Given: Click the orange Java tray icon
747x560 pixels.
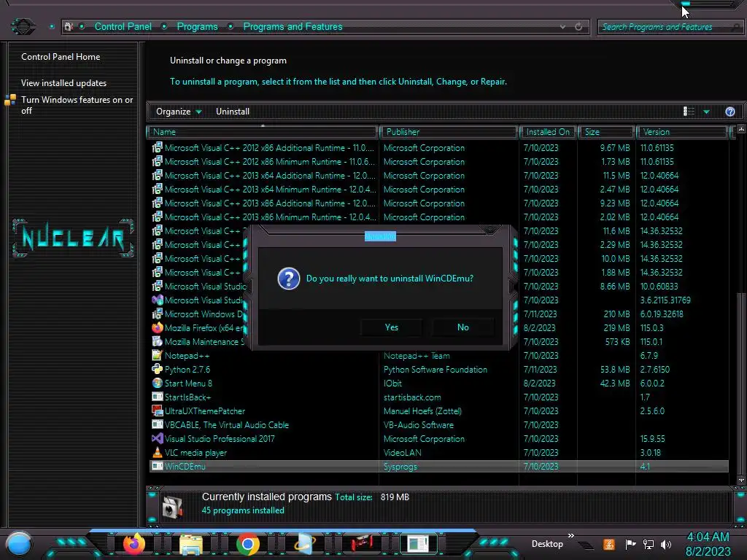Looking at the screenshot, I should click(x=609, y=544).
